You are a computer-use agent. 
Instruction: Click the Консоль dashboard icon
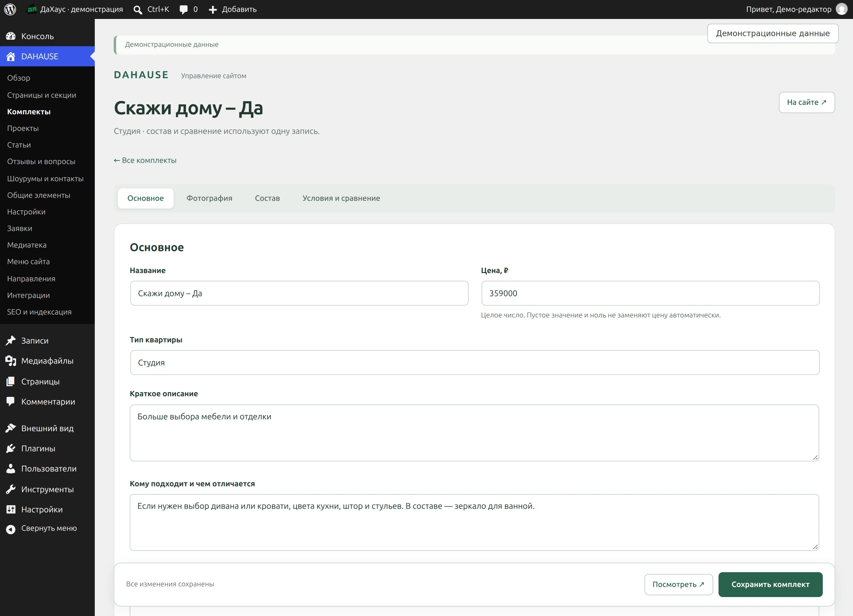click(x=11, y=36)
